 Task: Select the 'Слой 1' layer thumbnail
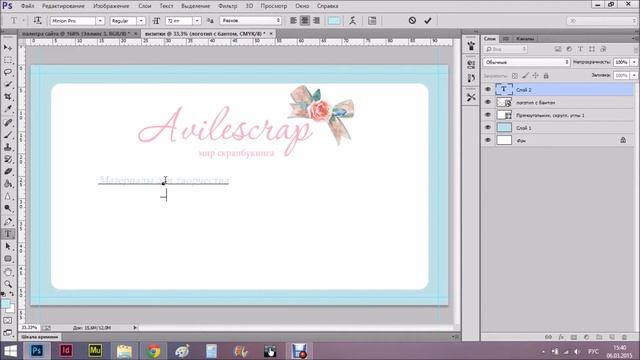tap(504, 127)
